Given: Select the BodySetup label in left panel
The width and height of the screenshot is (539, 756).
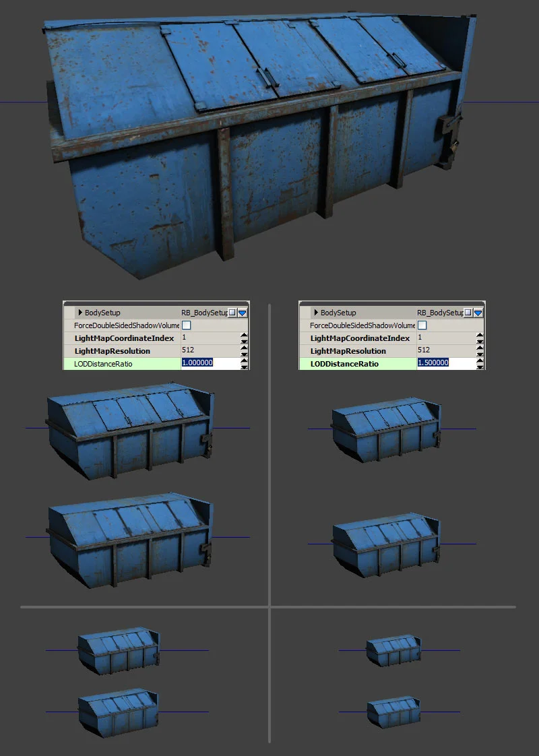Looking at the screenshot, I should click(102, 313).
